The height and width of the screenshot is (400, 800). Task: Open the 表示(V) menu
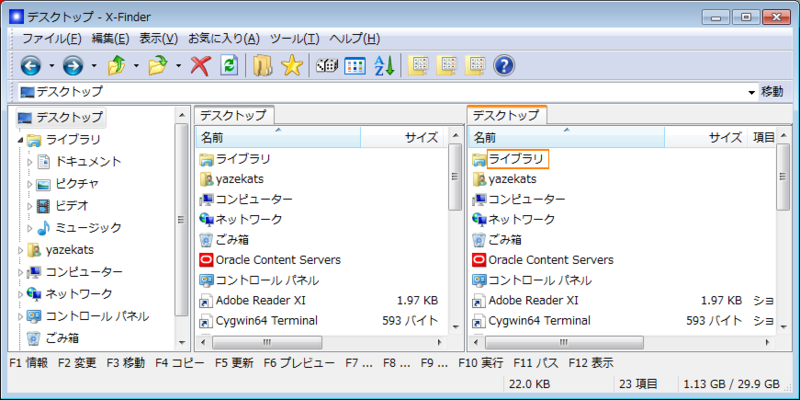pyautogui.click(x=159, y=39)
